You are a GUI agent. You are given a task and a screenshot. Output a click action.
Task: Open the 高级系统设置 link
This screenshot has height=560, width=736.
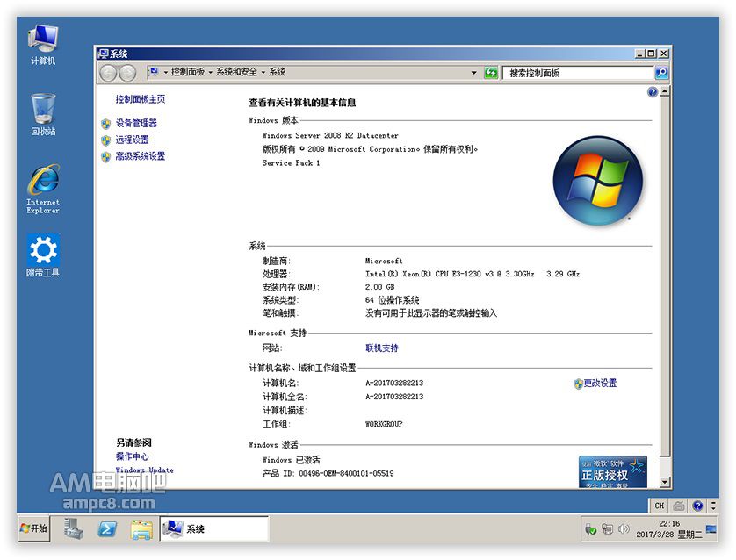(141, 156)
